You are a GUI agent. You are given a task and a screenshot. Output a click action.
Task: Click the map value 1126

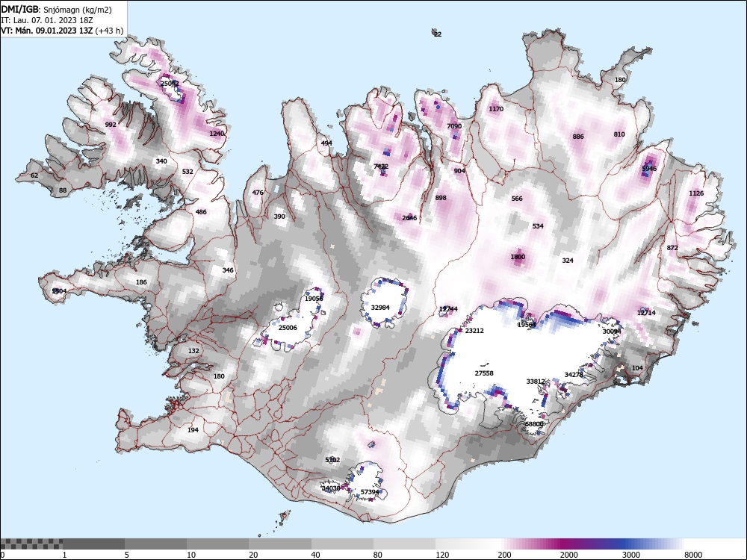tap(696, 193)
